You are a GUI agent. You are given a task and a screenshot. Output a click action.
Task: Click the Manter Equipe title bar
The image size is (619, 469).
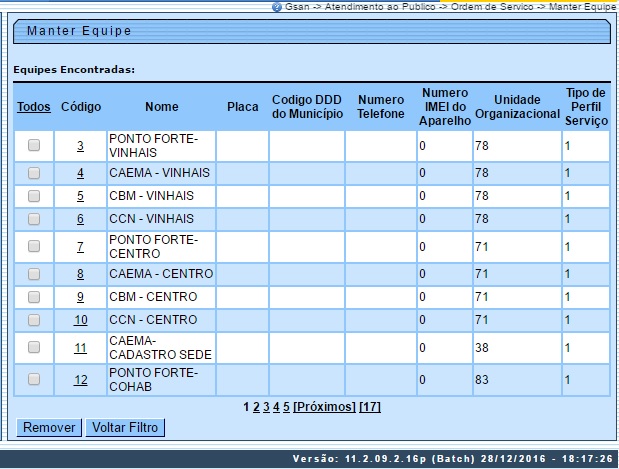pos(311,31)
